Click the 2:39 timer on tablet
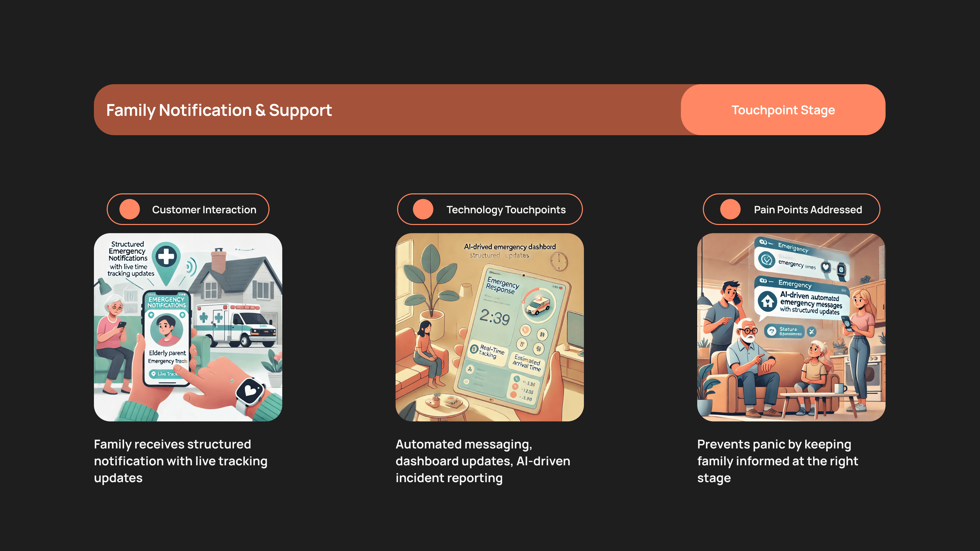The height and width of the screenshot is (551, 980). click(495, 317)
